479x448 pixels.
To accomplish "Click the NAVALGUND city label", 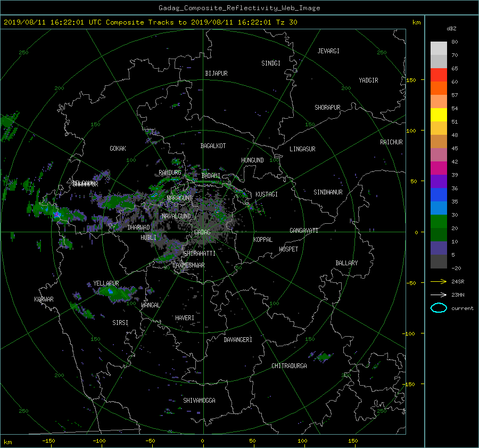I will (x=176, y=216).
